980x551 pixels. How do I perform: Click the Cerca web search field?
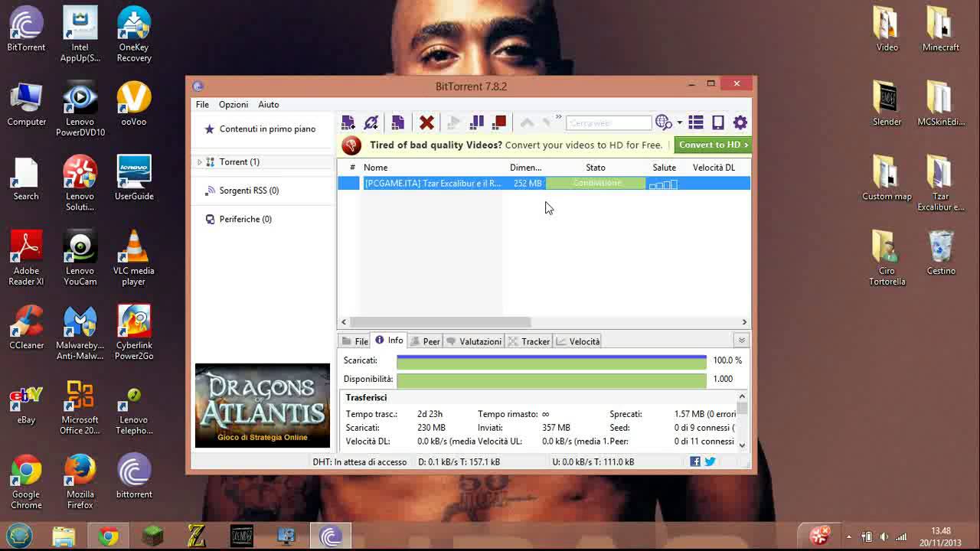(x=609, y=122)
